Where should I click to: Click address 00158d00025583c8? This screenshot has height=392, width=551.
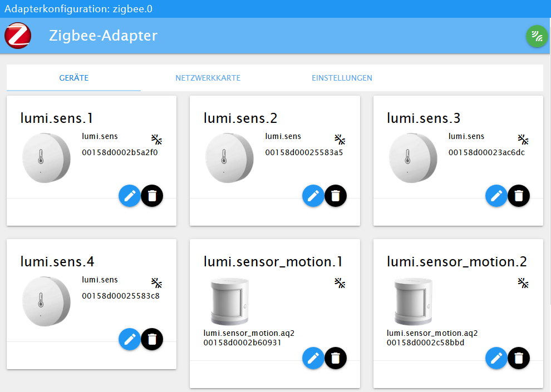121,296
